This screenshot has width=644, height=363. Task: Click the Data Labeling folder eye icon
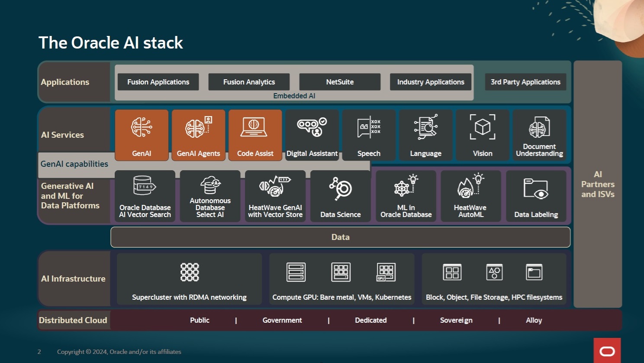click(x=536, y=189)
